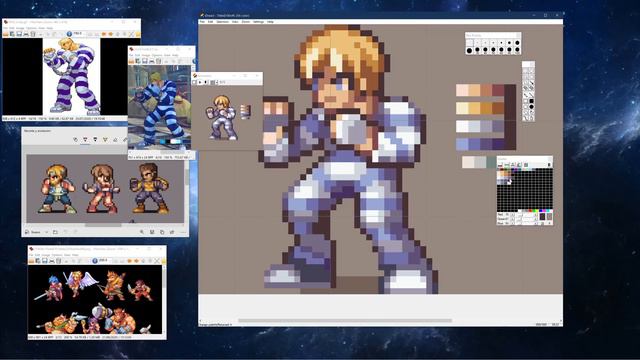Viewport: 640px width, 360px height.
Task: Click the Play button in the animation preview
Action: (x=200, y=82)
